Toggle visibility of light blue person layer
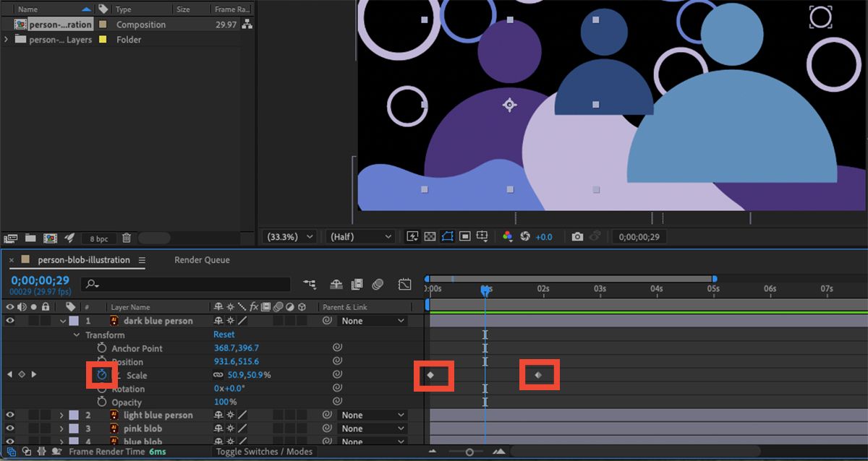The image size is (868, 461). [10, 415]
